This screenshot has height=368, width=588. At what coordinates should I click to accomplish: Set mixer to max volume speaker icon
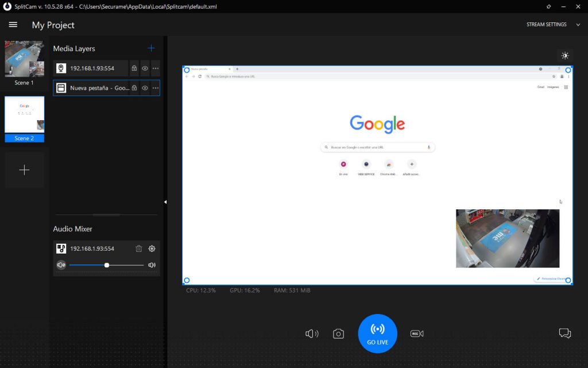coord(152,265)
